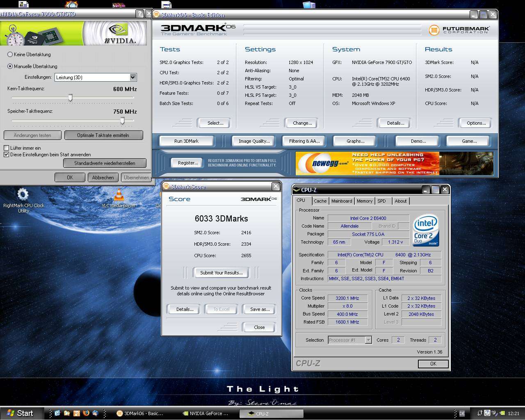Screen dimensions: 525x420
Task: Click Run 3DMark button
Action: click(186, 141)
